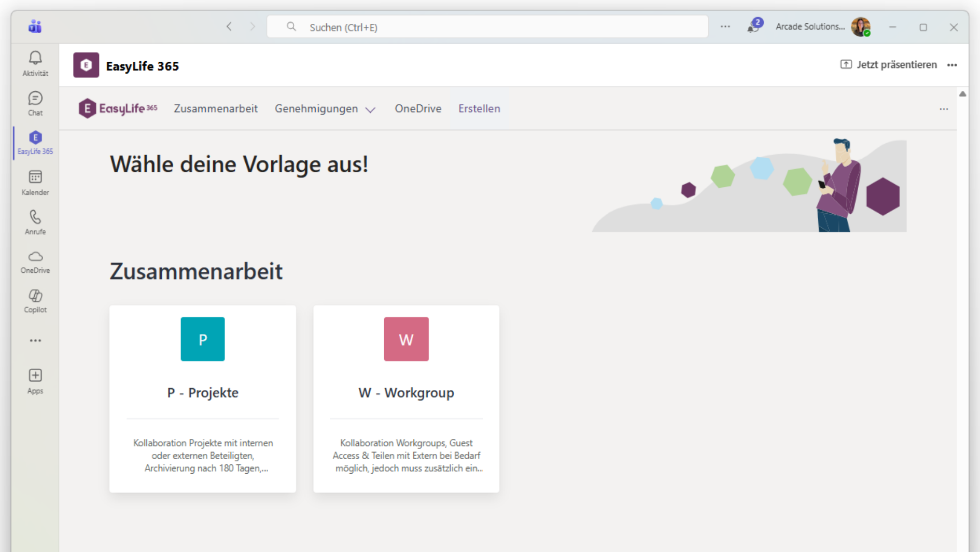Expand the Genehmigungen dropdown
Image resolution: width=980 pixels, height=552 pixels.
325,109
